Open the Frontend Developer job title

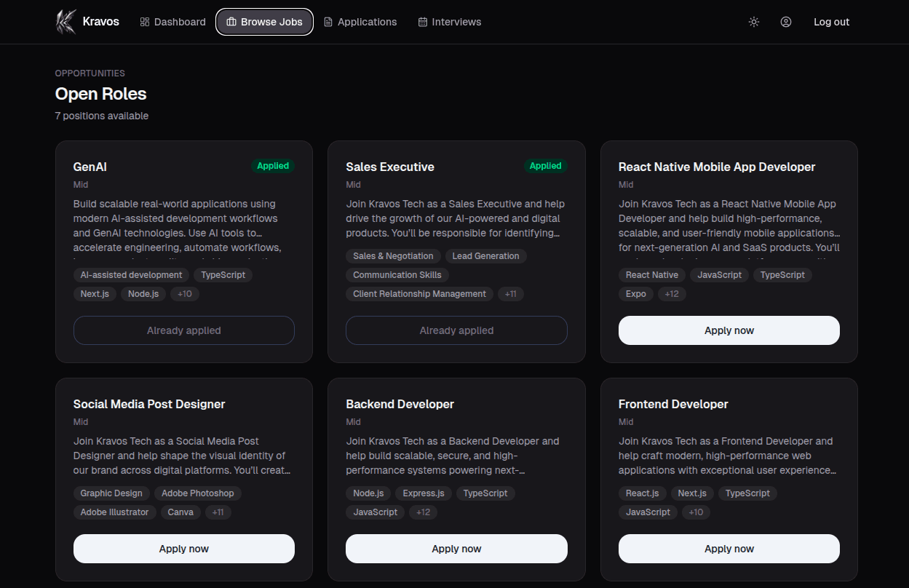[x=673, y=404]
